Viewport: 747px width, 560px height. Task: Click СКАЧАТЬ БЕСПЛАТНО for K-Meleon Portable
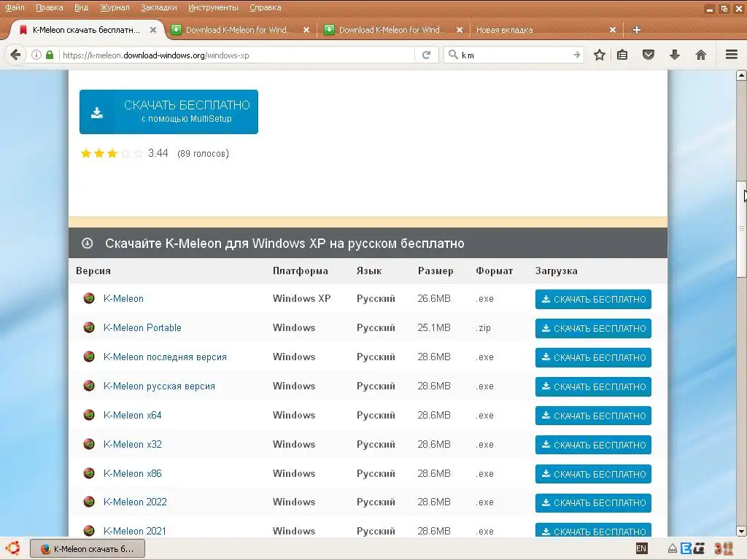tap(593, 329)
